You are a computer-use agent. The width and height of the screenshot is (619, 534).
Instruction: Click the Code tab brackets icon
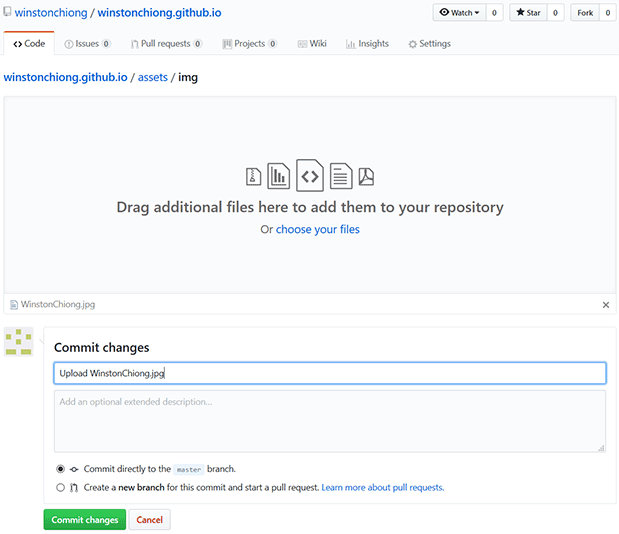tap(17, 44)
